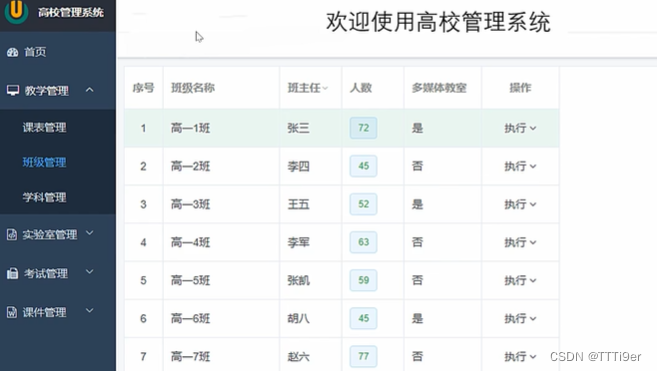Expand the 考试管理 menu chevron

pos(90,272)
